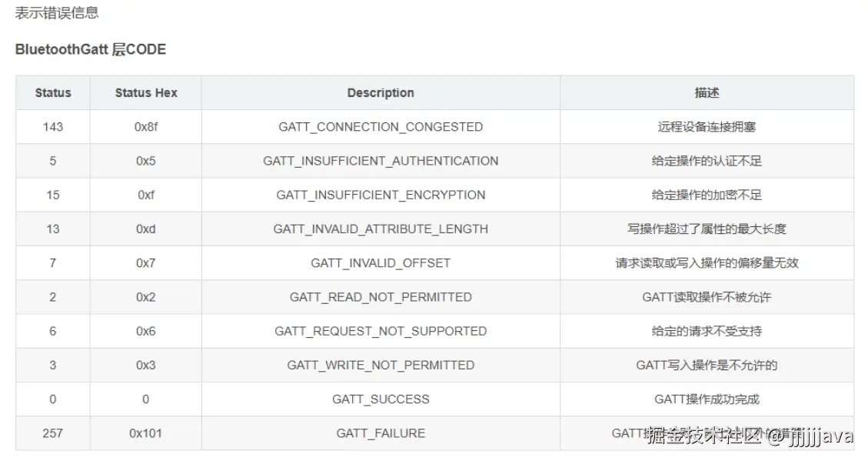Select the GATT_SUCCESS description cell

381,399
